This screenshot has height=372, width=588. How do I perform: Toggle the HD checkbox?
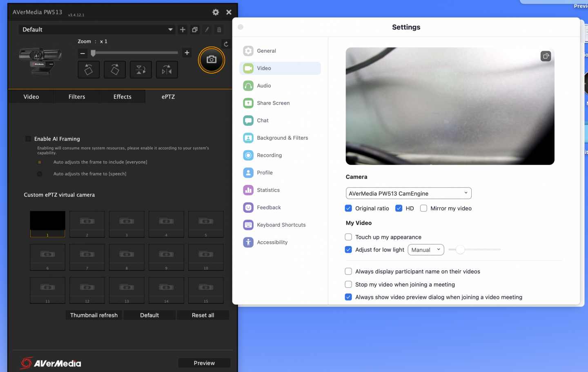tap(399, 208)
